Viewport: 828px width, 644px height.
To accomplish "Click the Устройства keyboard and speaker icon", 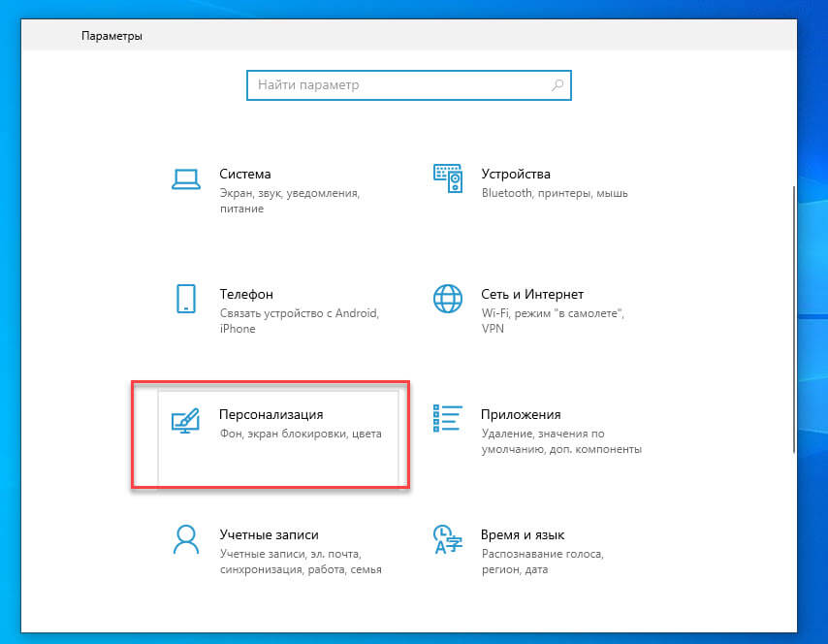I will pos(448,178).
